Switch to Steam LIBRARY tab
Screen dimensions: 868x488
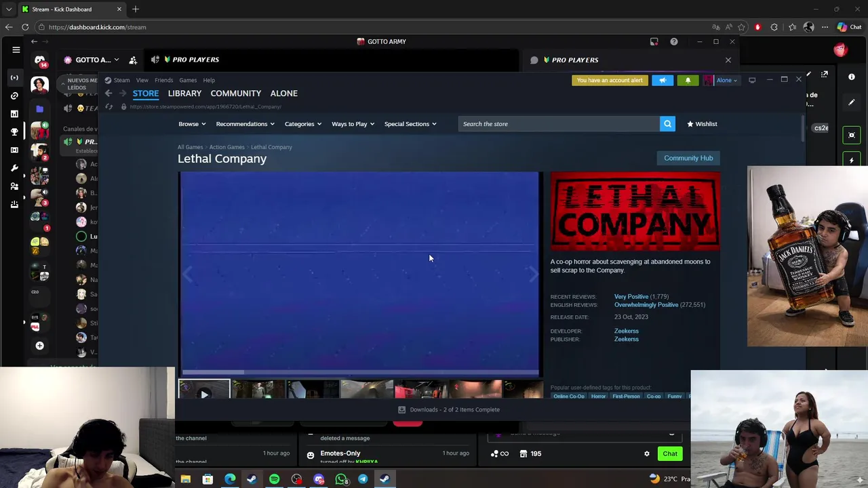184,94
